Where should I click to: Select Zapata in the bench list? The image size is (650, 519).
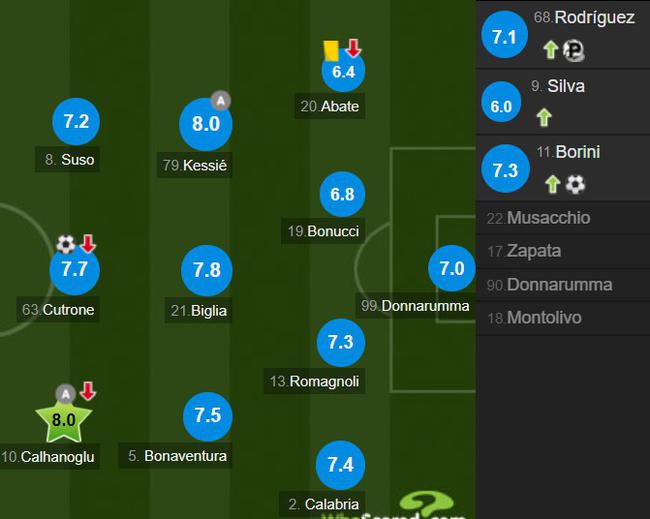(563, 251)
